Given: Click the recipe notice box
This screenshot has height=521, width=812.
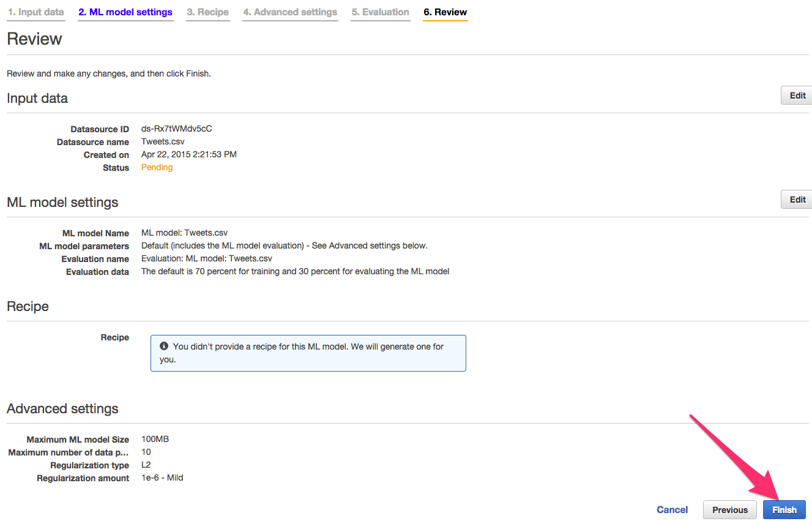Looking at the screenshot, I should pos(308,353).
